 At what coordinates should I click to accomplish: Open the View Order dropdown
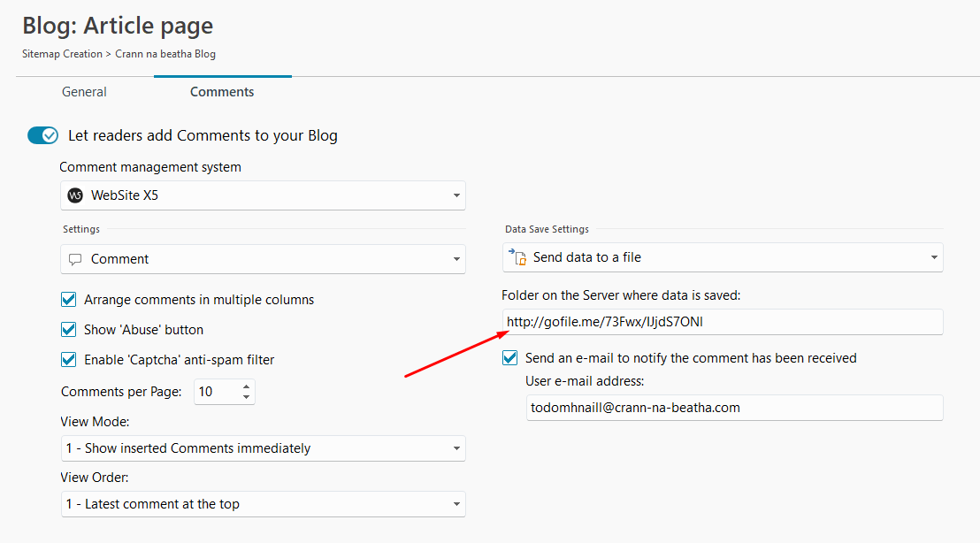point(263,504)
